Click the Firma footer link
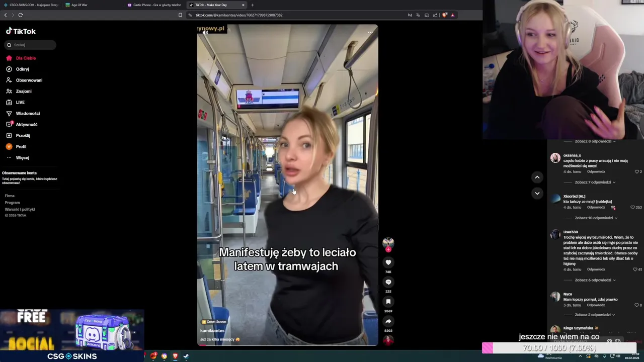The image size is (644, 362). (x=10, y=196)
